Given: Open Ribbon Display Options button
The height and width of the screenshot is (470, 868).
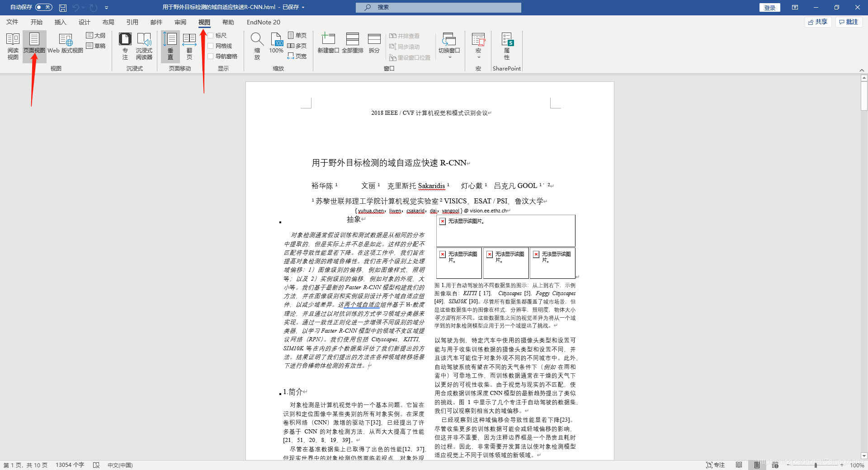Looking at the screenshot, I should 795,7.
